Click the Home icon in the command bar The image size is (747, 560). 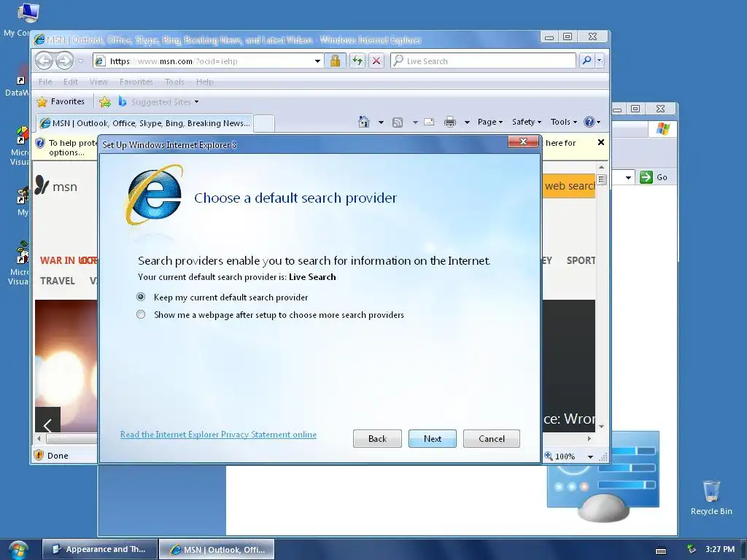pos(364,122)
